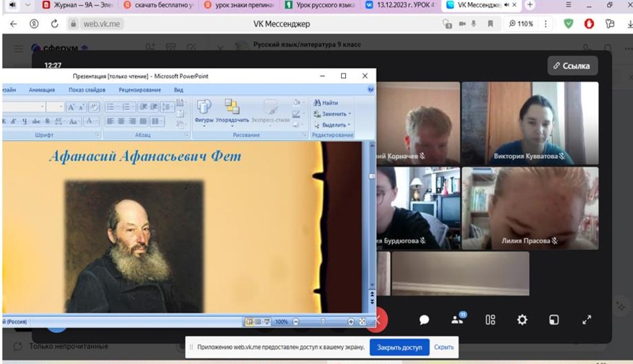Viewport: 633px width, 364px height.
Task: Toggle underline formatting in PowerPoint
Action: pyautogui.click(x=24, y=121)
